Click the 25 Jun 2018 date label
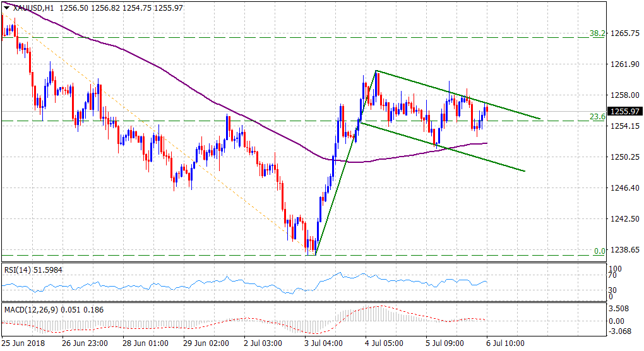The height and width of the screenshot is (351, 644). 23,344
